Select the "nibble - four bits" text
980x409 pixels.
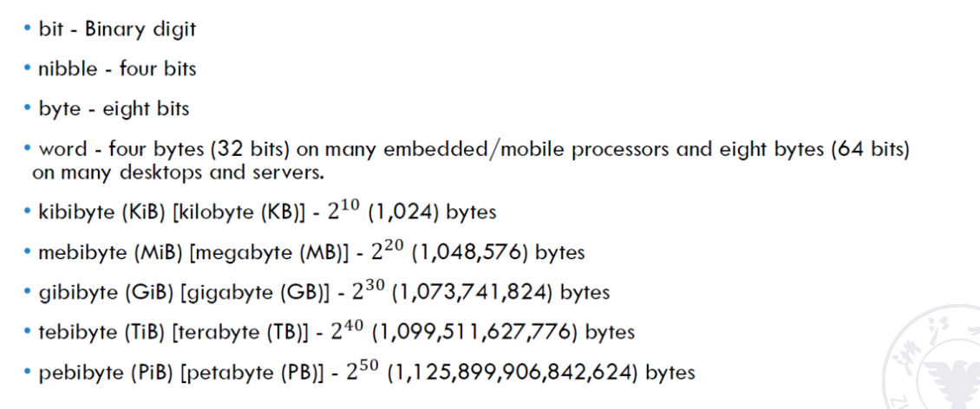[117, 68]
